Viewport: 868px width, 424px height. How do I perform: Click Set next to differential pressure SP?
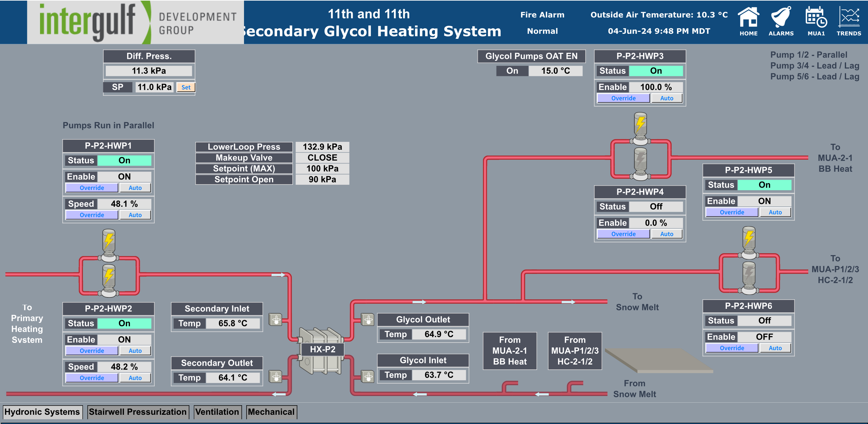[186, 87]
